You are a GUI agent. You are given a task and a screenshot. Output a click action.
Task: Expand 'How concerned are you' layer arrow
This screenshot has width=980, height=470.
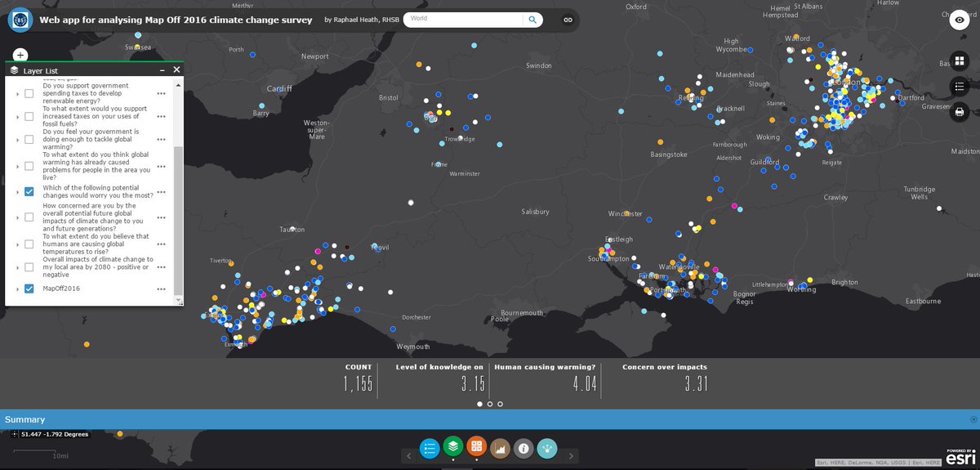pos(17,218)
